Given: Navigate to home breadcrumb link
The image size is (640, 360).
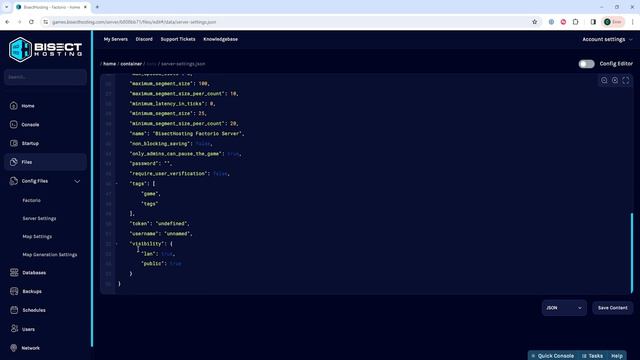Looking at the screenshot, I should [109, 64].
